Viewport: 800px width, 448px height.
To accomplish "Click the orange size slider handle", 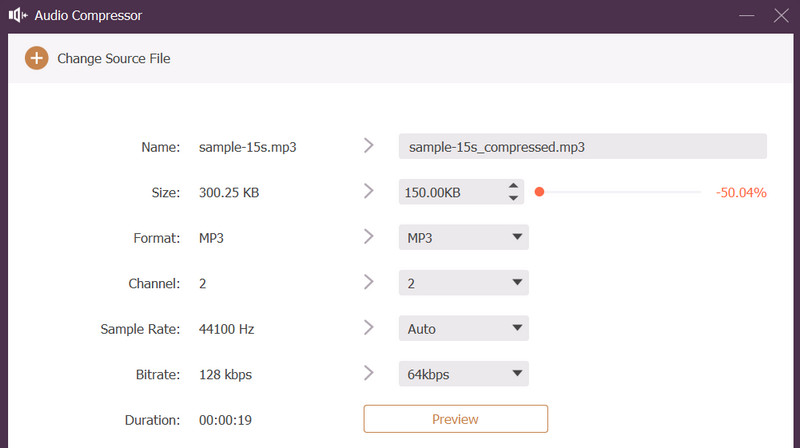I will click(539, 192).
